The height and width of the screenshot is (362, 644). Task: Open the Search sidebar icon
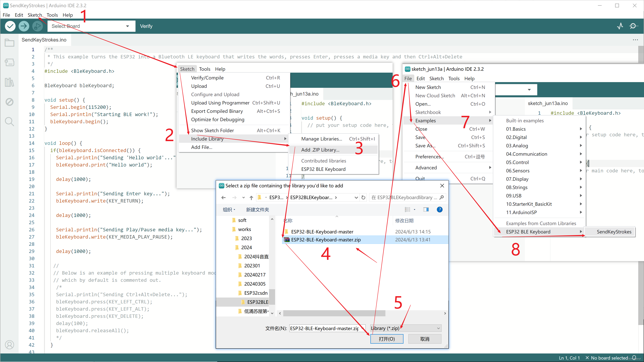[9, 122]
